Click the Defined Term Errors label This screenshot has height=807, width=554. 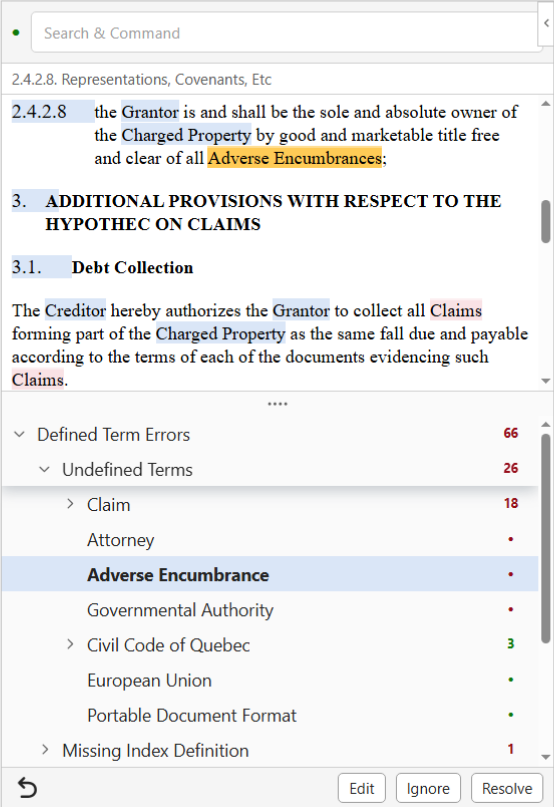pos(113,434)
